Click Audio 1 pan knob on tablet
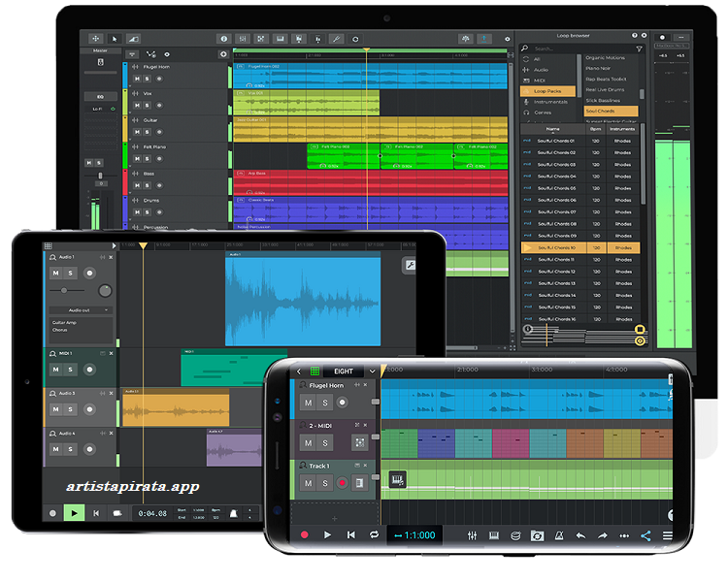Image resolution: width=728 pixels, height=582 pixels. (x=105, y=291)
